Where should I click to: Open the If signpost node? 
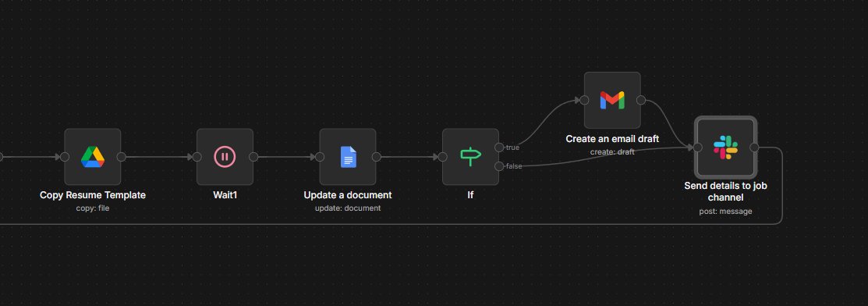tap(470, 157)
